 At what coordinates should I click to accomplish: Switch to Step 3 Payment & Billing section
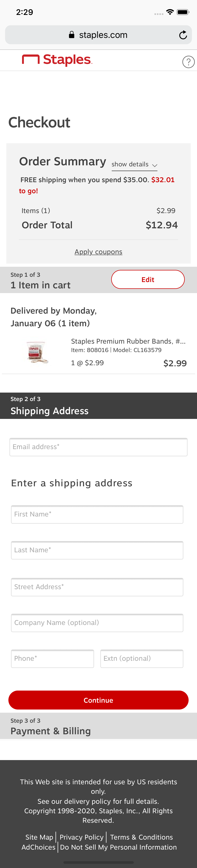(x=50, y=731)
